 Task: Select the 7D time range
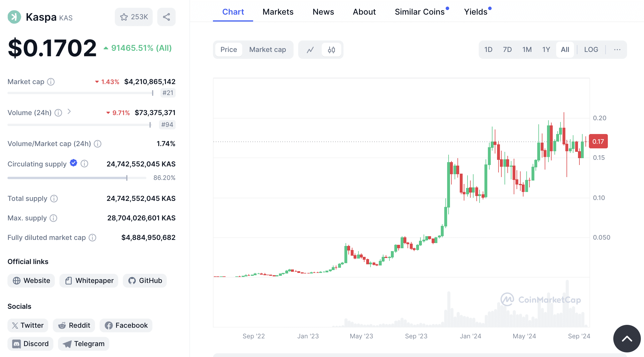pos(507,50)
